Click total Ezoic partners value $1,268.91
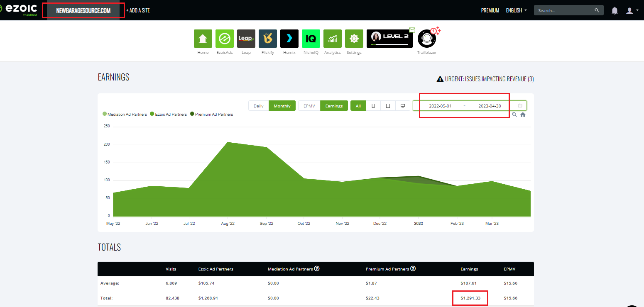 pyautogui.click(x=208, y=298)
